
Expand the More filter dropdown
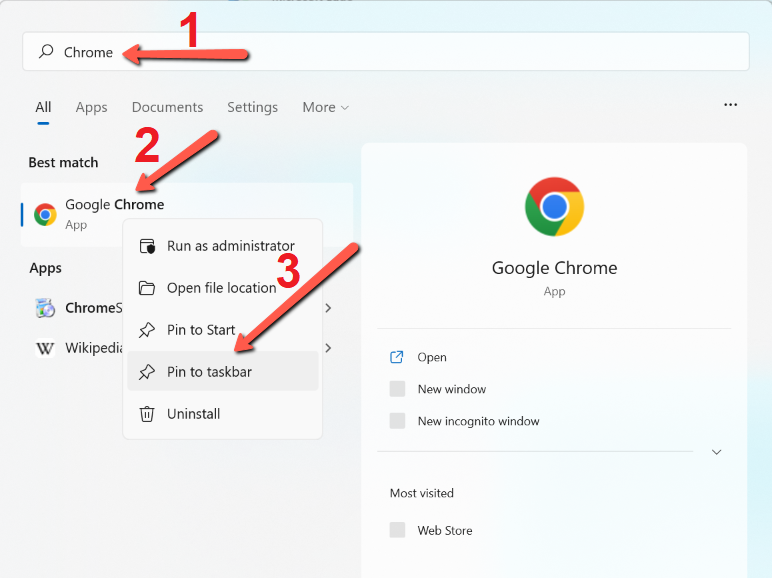point(325,107)
